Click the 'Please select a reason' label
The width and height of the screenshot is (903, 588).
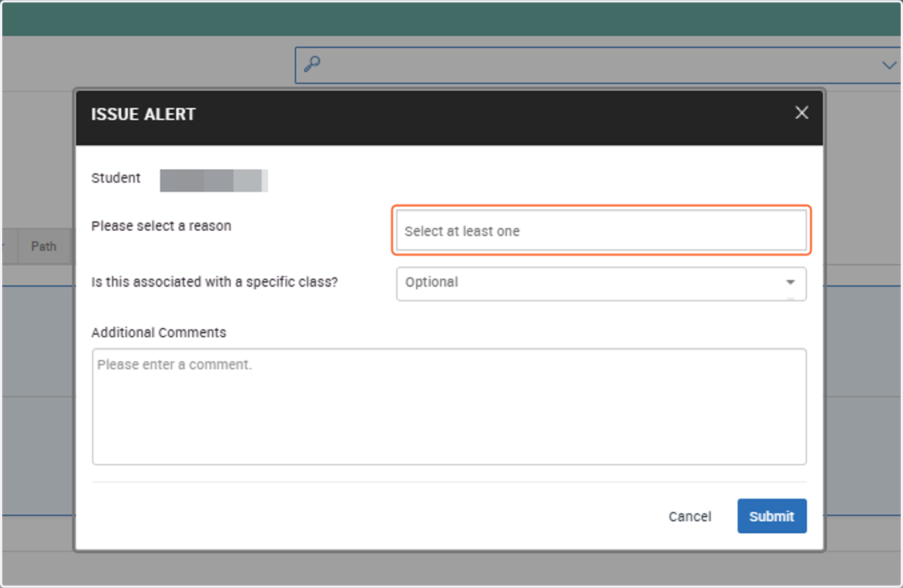pos(161,226)
